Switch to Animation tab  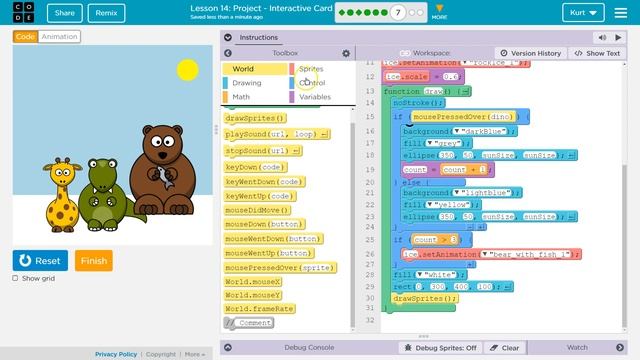coord(59,36)
